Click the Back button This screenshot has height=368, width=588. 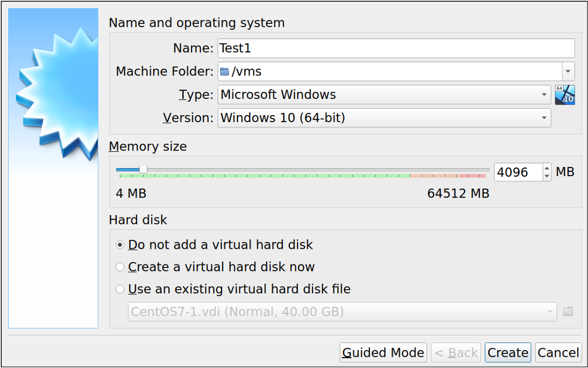456,352
